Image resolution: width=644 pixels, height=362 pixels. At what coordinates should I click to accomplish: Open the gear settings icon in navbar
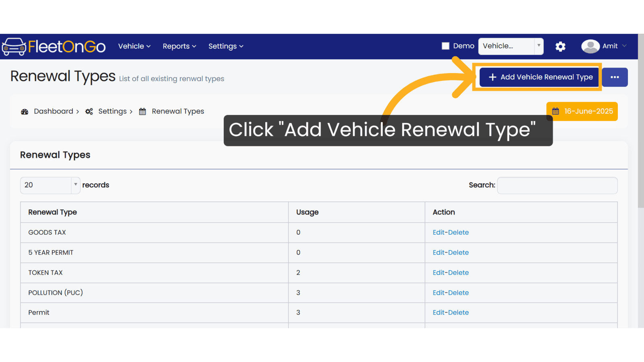(560, 47)
